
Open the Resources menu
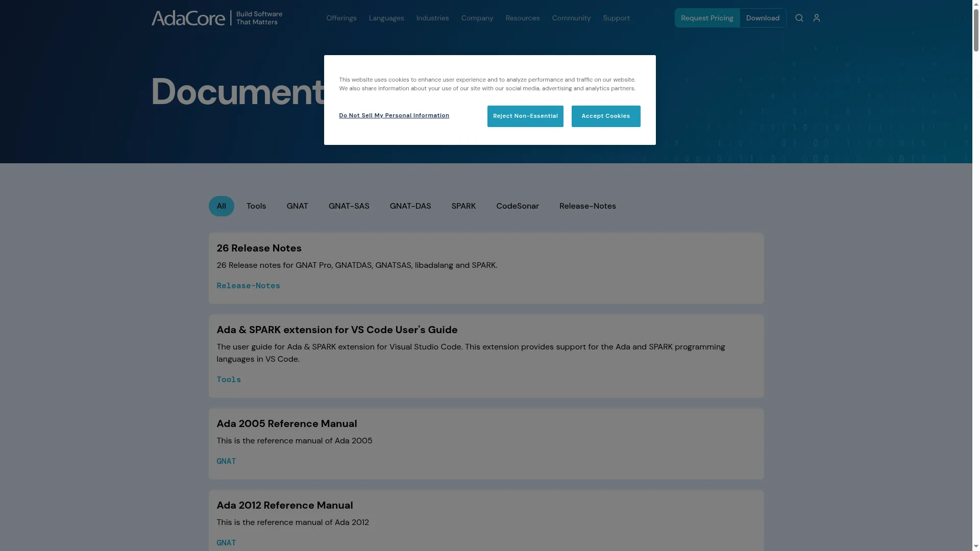[x=523, y=18]
